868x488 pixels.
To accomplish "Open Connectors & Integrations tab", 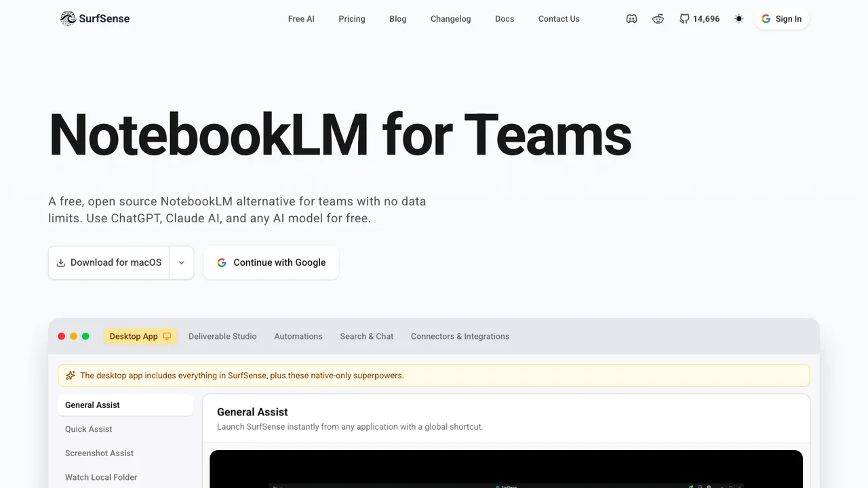I will pos(460,336).
